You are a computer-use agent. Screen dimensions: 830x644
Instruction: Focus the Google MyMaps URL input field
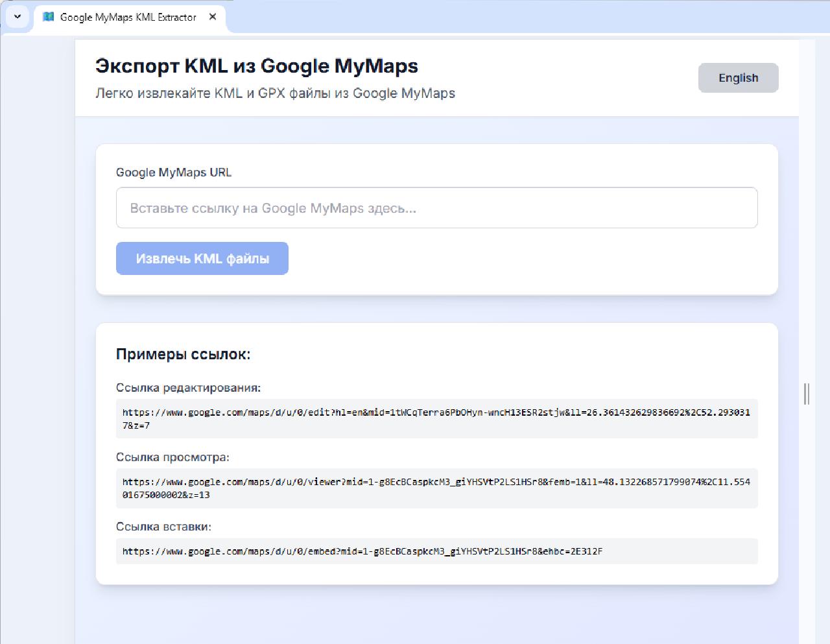pyautogui.click(x=436, y=208)
